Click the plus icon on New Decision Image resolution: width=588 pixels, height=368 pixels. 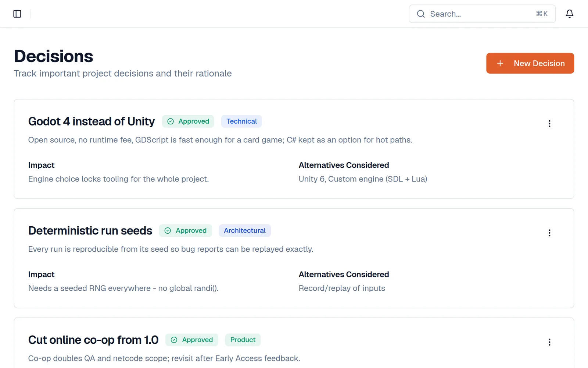click(x=500, y=63)
